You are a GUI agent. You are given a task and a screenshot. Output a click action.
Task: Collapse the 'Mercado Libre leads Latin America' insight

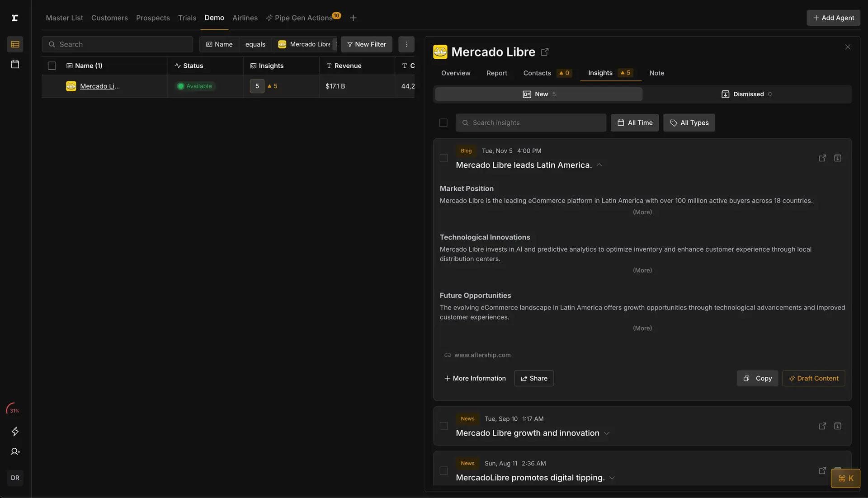pos(599,165)
